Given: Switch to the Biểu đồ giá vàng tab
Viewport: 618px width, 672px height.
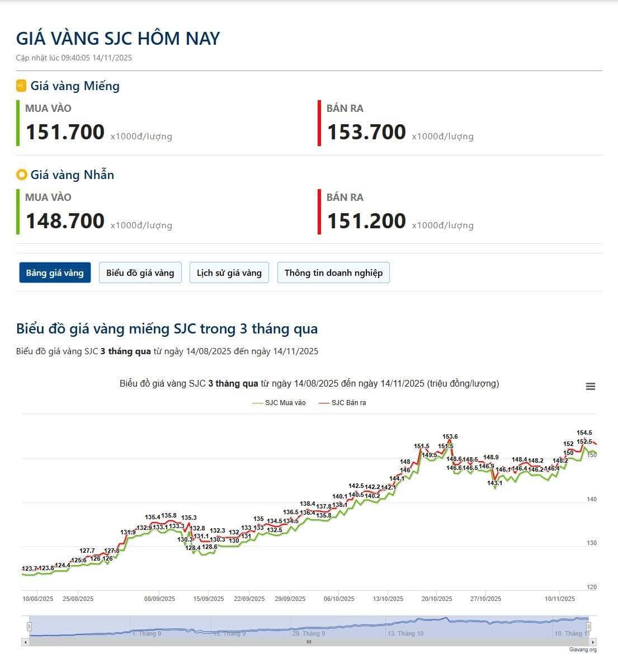Looking at the screenshot, I should coord(140,273).
